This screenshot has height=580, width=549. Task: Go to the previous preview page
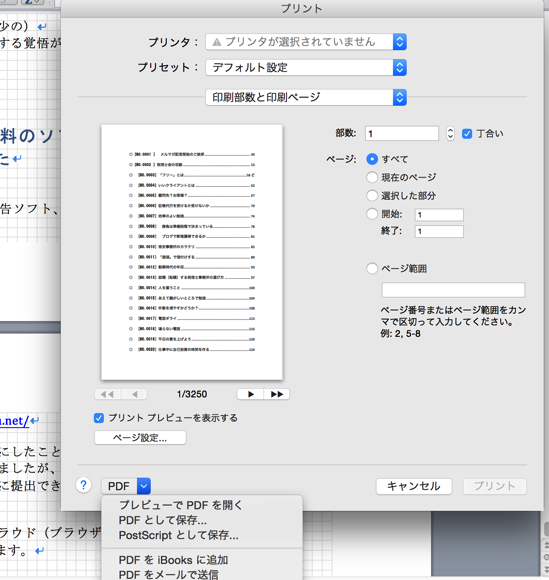tap(134, 394)
